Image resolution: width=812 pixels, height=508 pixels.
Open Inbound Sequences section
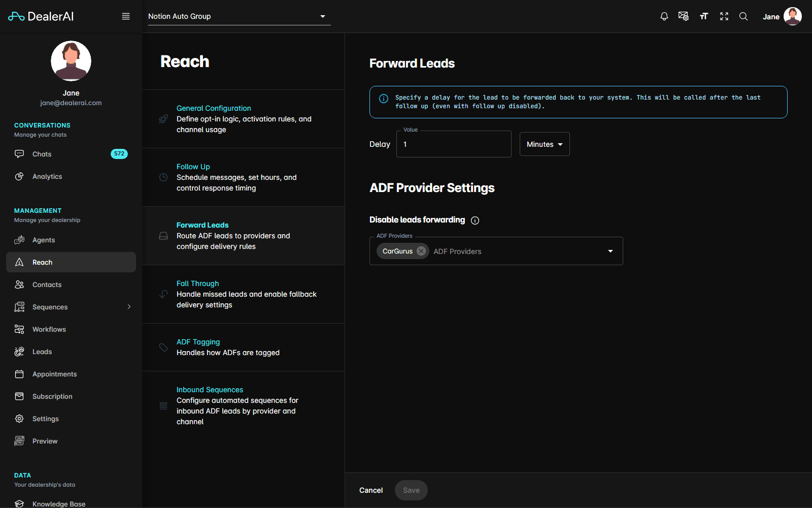click(244, 405)
